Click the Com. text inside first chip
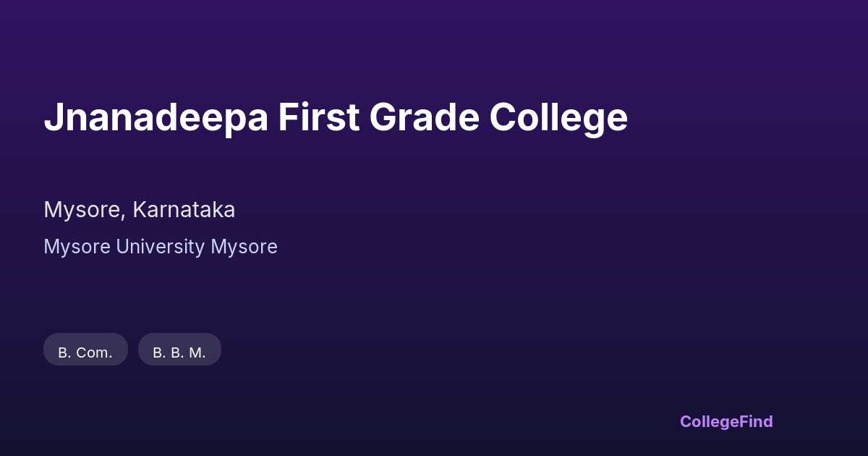Image resolution: width=868 pixels, height=456 pixels. pyautogui.click(x=95, y=352)
